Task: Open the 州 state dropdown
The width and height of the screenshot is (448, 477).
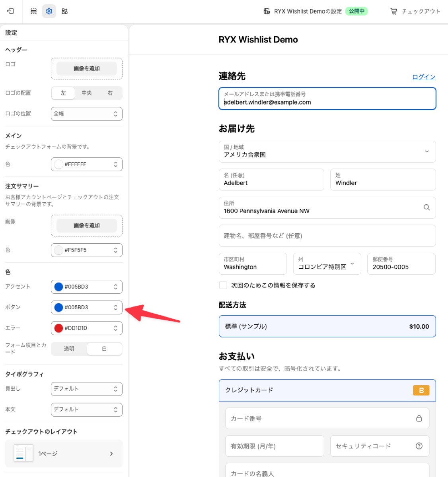Action: [x=327, y=264]
